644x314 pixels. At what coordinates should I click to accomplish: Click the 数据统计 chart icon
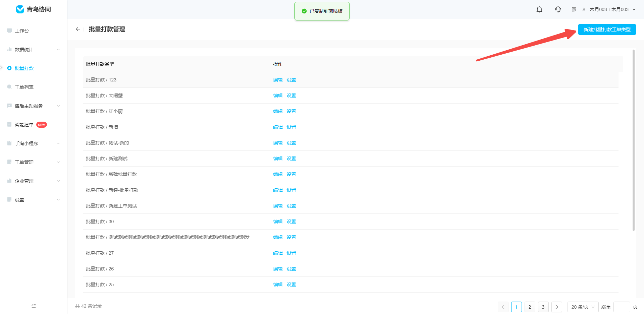[9, 49]
